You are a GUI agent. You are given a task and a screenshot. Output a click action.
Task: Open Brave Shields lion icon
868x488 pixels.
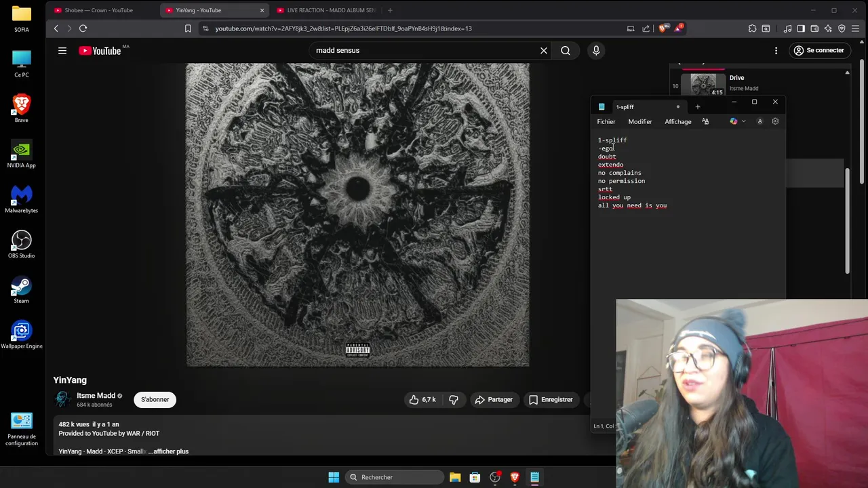point(663,28)
